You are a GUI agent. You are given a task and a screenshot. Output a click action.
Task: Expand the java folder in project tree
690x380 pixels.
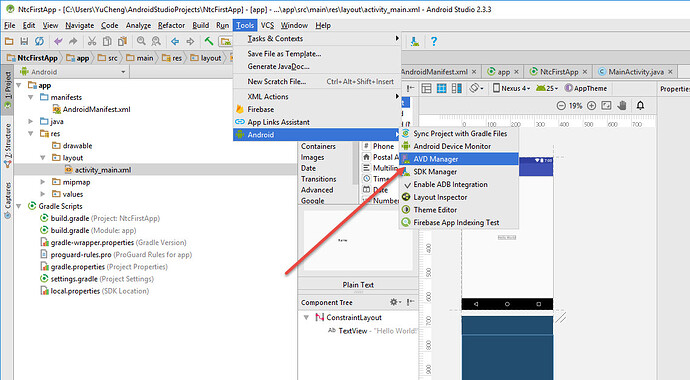(31, 121)
